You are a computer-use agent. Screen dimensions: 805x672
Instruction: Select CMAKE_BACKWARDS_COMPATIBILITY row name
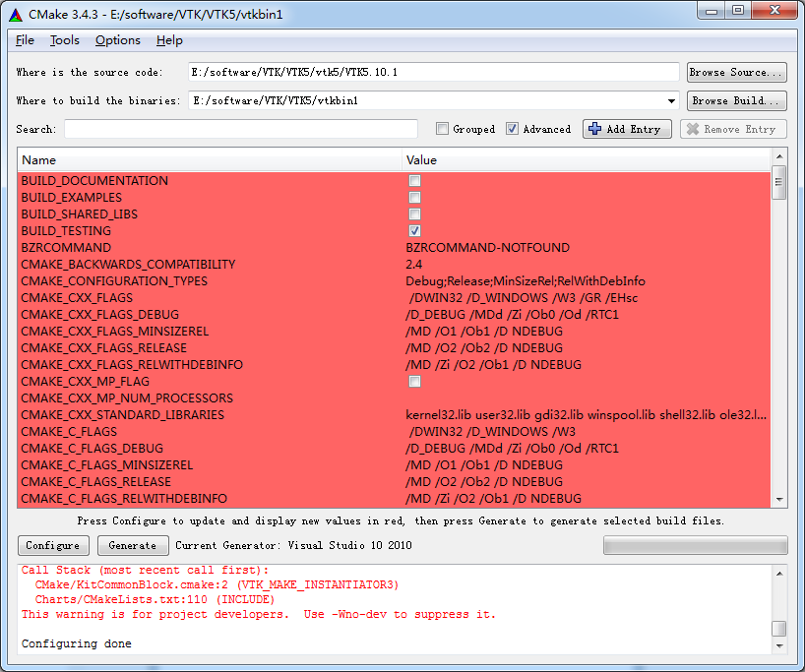tap(128, 265)
